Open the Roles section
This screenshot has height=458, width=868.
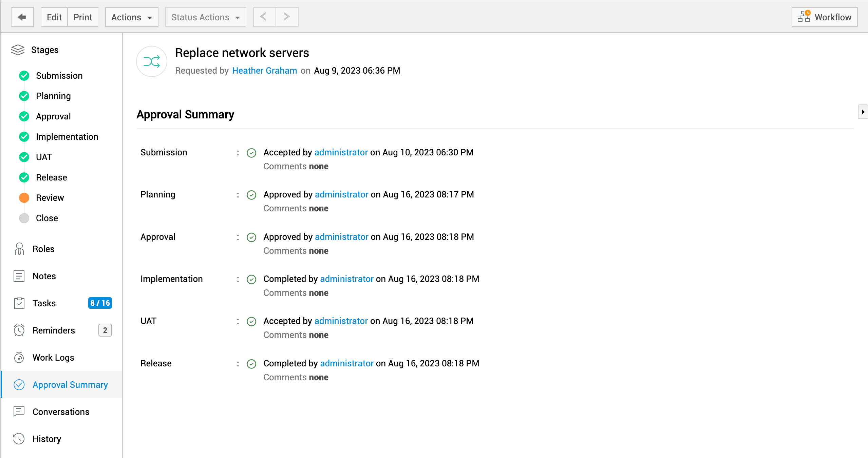[61, 249]
